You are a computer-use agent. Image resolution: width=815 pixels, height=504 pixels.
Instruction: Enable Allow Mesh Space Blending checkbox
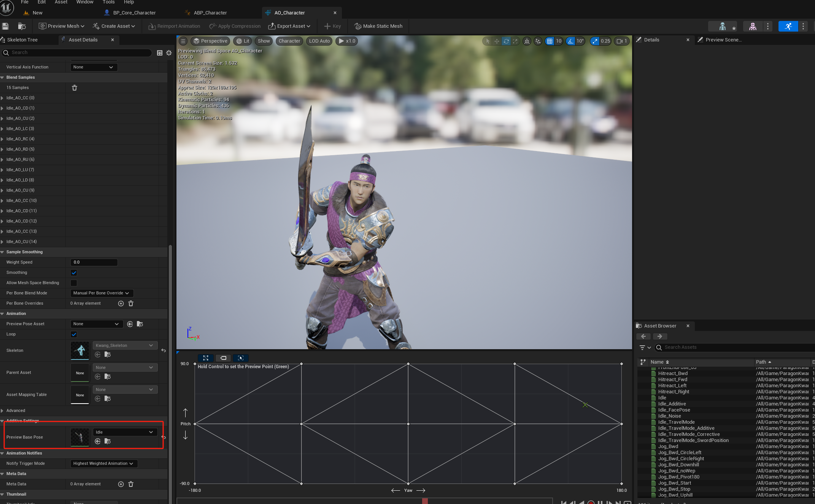tap(74, 283)
